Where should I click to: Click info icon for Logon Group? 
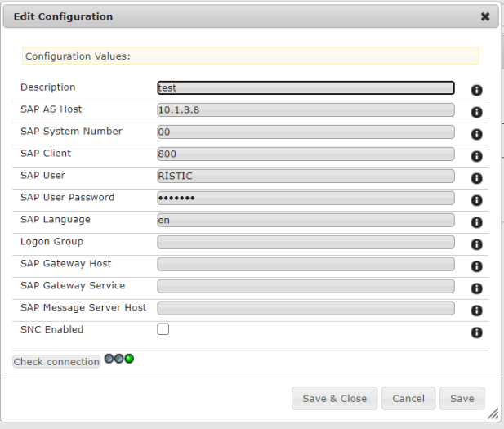(477, 244)
